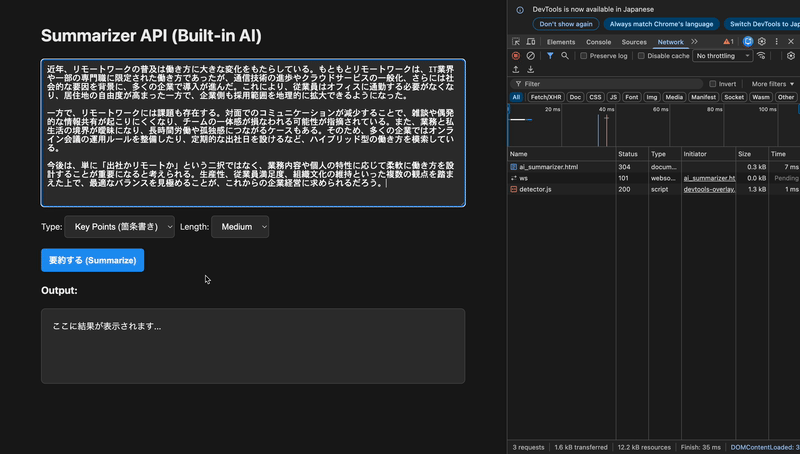The height and width of the screenshot is (454, 800).
Task: Open network search with magnifier icon
Action: [x=565, y=56]
